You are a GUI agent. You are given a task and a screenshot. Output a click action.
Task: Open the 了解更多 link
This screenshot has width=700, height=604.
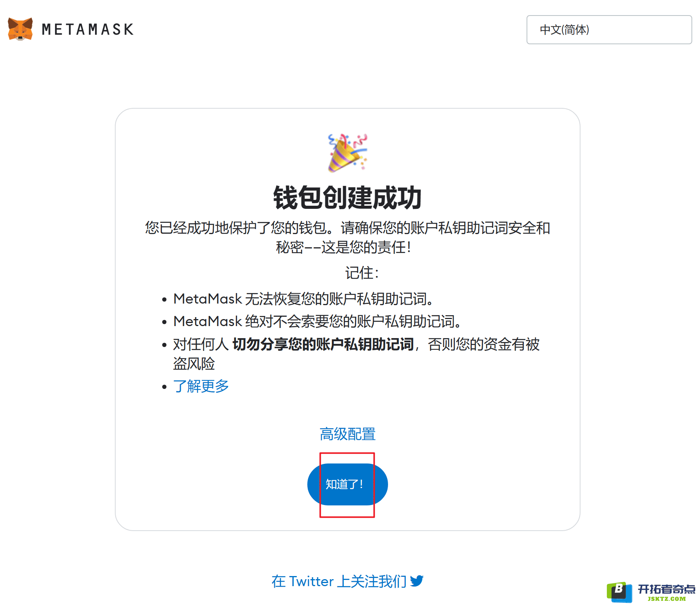pyautogui.click(x=201, y=386)
